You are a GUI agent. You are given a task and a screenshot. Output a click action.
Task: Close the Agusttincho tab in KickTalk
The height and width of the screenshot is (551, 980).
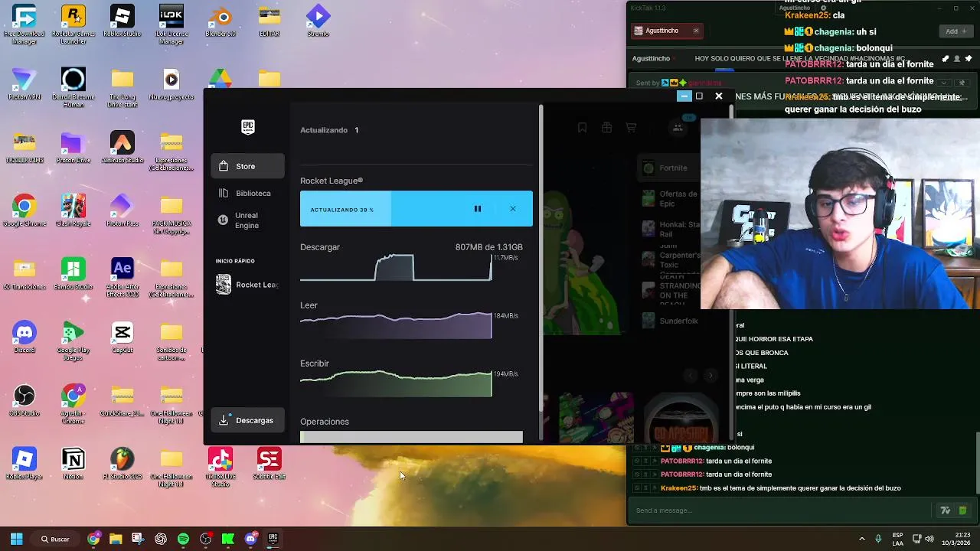pyautogui.click(x=696, y=31)
